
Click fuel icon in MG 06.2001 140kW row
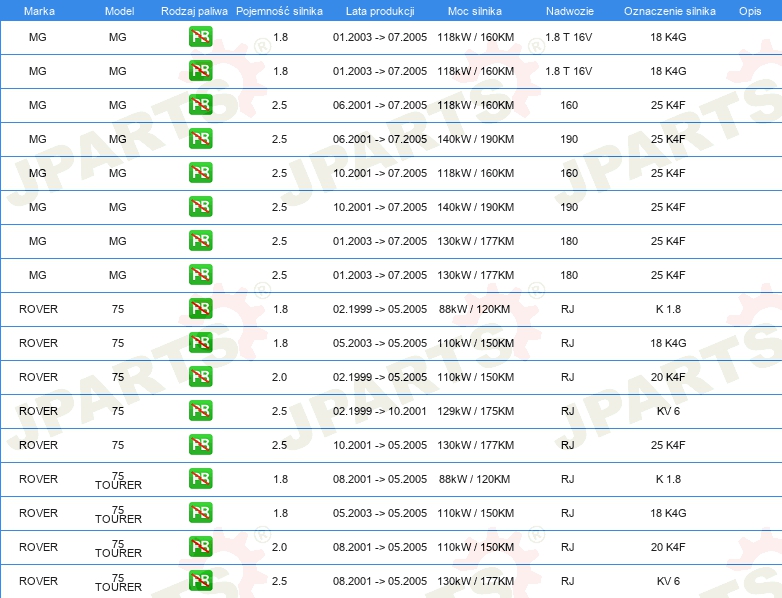(200, 139)
